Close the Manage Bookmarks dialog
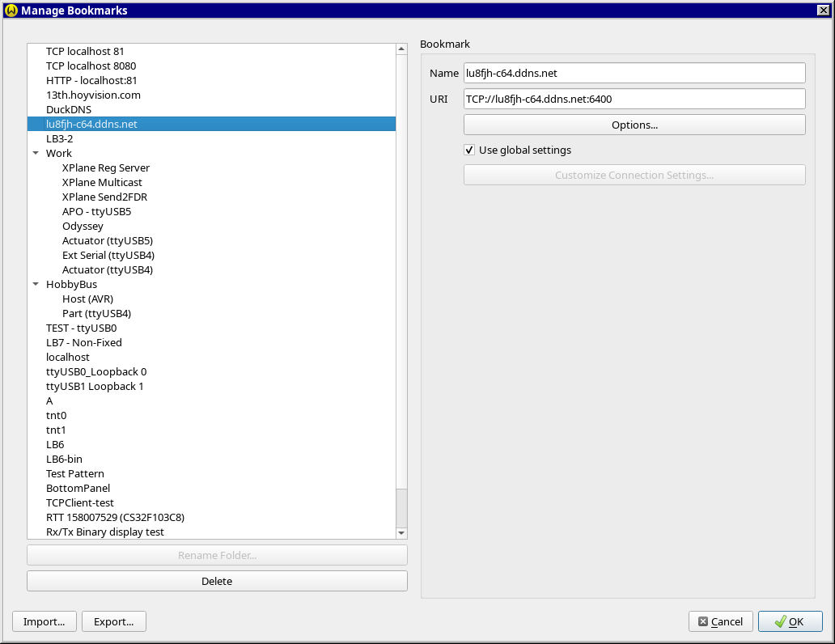Screen dimensions: 835x644 [x=823, y=11]
